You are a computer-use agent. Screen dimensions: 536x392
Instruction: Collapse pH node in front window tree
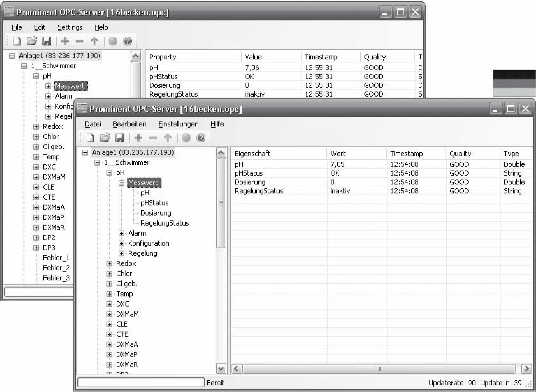109,173
